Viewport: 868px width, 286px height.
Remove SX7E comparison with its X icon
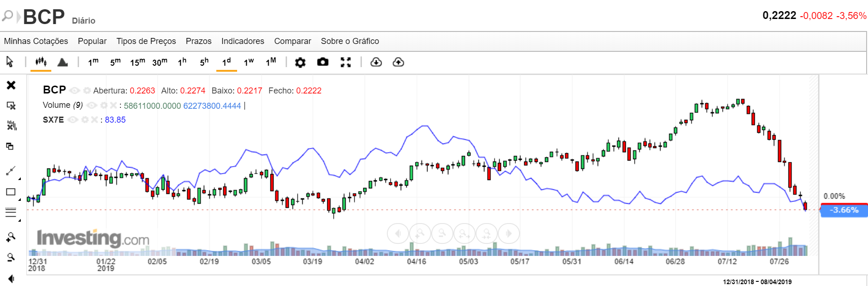[x=95, y=120]
